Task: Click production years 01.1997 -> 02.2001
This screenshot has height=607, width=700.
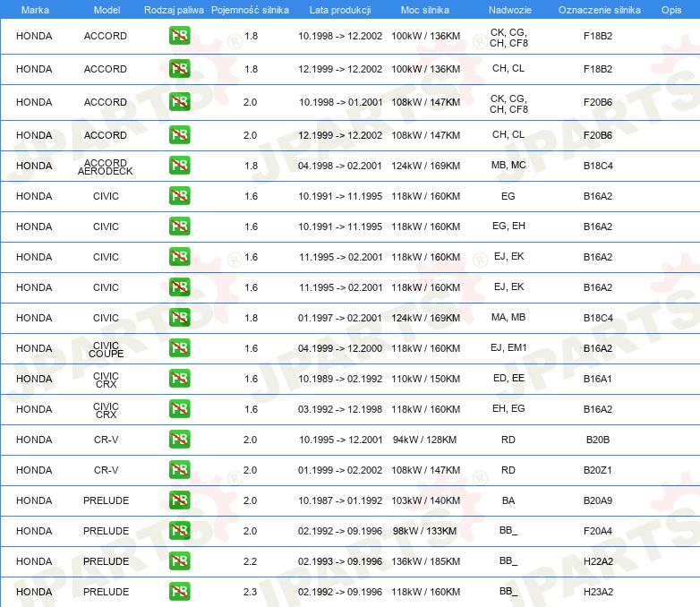Action: pos(340,318)
